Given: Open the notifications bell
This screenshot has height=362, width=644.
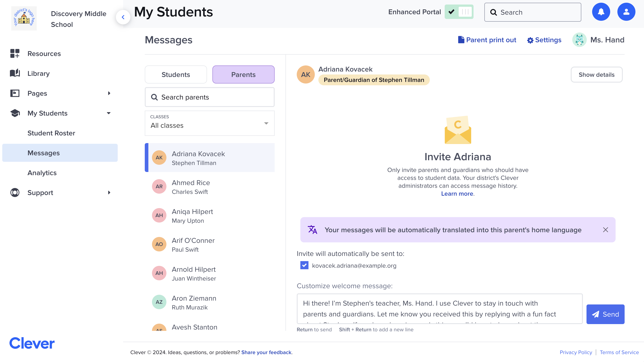Looking at the screenshot, I should 601,12.
